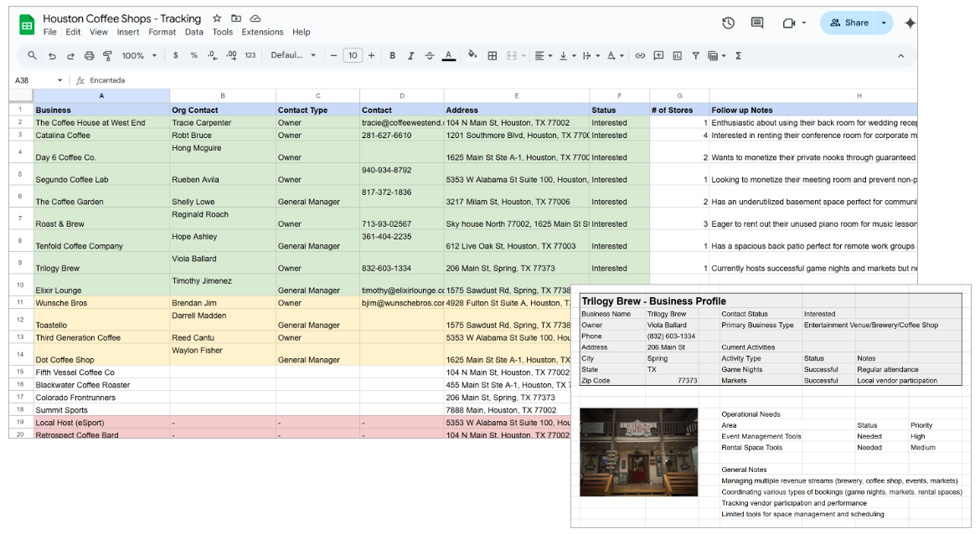Open the Insert menu
980x534 pixels.
point(127,32)
